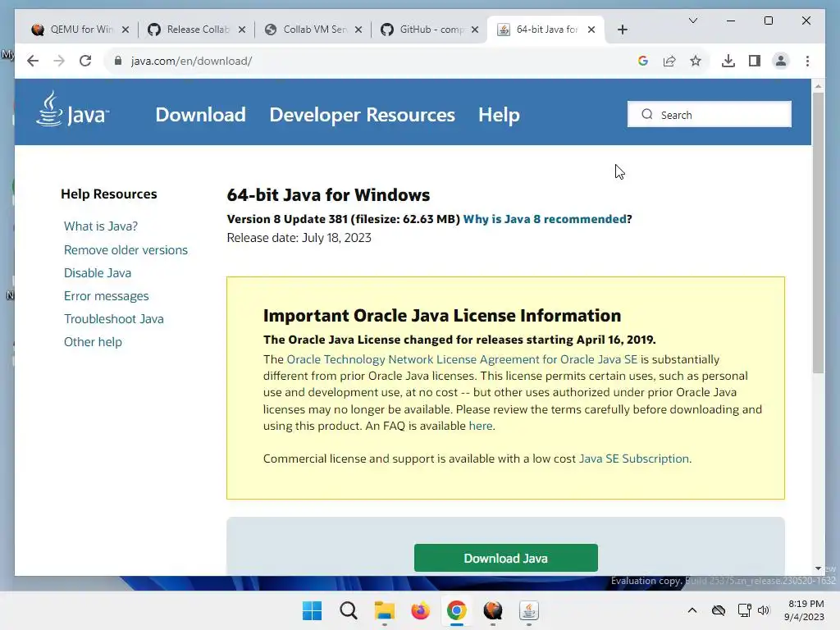This screenshot has width=840, height=630.
Task: Click the browser back arrow
Action: (33, 61)
